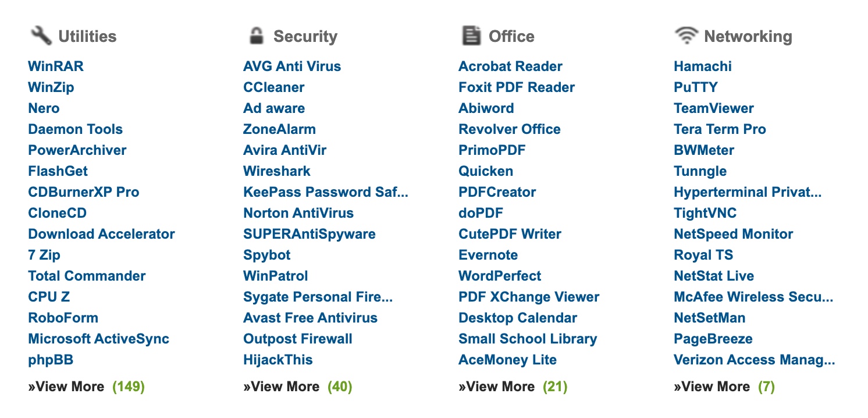Image resolution: width=868 pixels, height=418 pixels.
Task: Open the CCleaner link
Action: click(x=273, y=87)
